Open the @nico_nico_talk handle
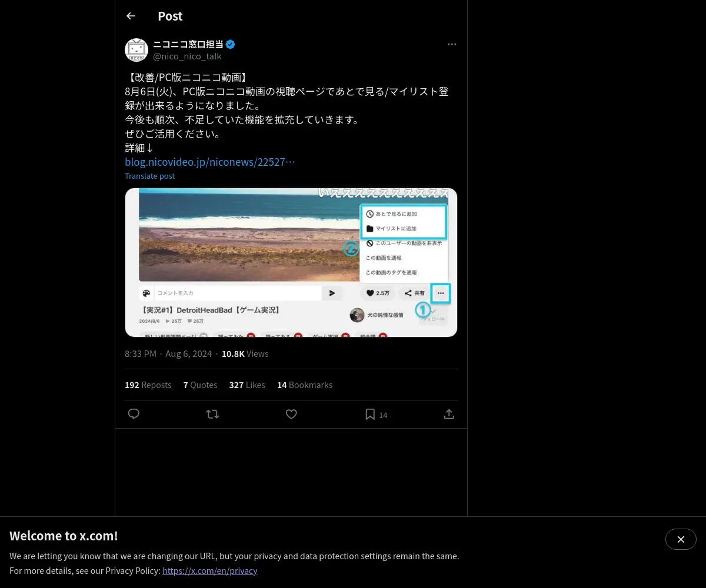This screenshot has width=706, height=588. (x=187, y=56)
